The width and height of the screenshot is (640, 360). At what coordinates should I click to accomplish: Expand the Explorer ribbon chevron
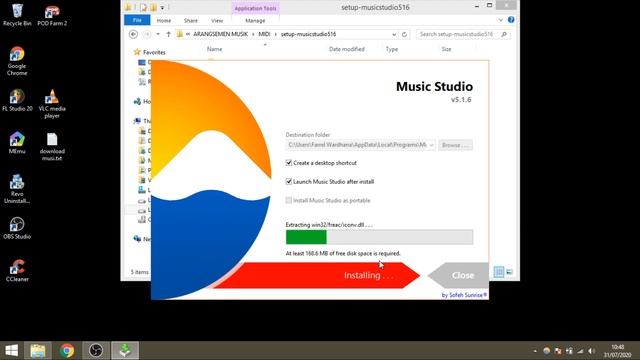point(500,20)
